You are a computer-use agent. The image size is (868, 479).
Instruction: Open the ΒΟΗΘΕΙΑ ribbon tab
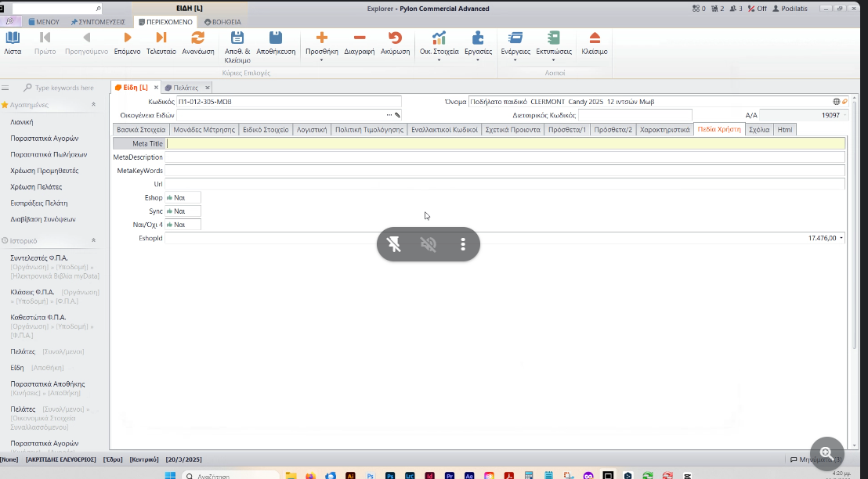point(222,22)
